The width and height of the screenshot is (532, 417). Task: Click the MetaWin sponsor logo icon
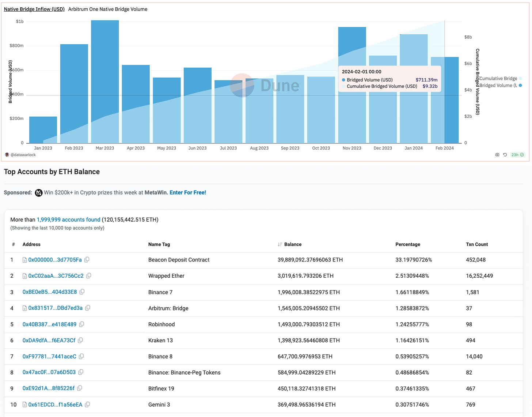pos(39,193)
